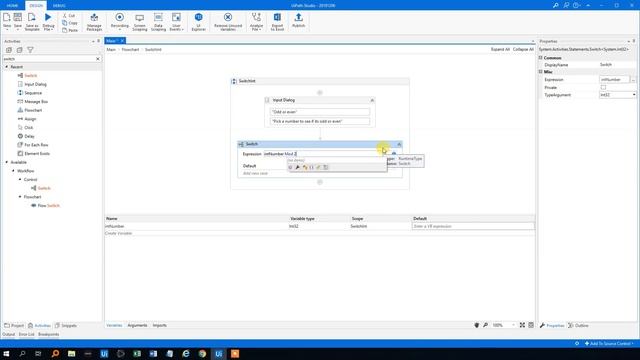Publish the project
Viewport: 640px width, 360px height.
(x=298, y=20)
